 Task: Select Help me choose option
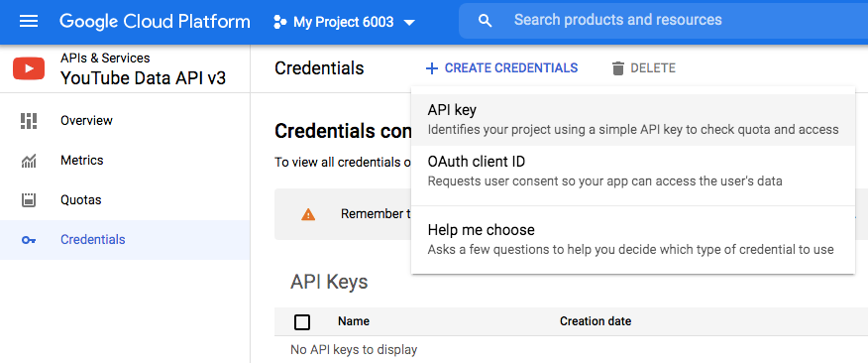[633, 239]
